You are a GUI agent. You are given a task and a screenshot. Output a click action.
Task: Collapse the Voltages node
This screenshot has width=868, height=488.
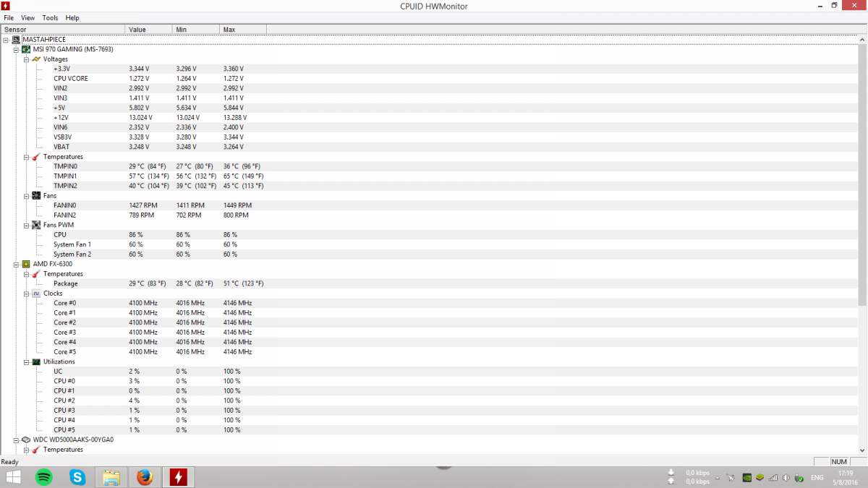26,59
